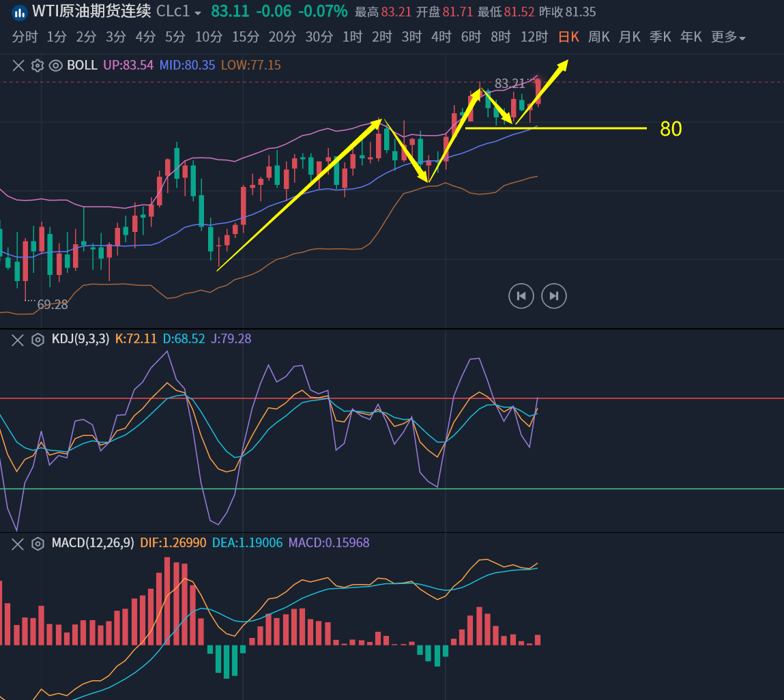The image size is (784, 700).
Task: Open the 更多 timeframe dropdown
Action: pos(728,38)
